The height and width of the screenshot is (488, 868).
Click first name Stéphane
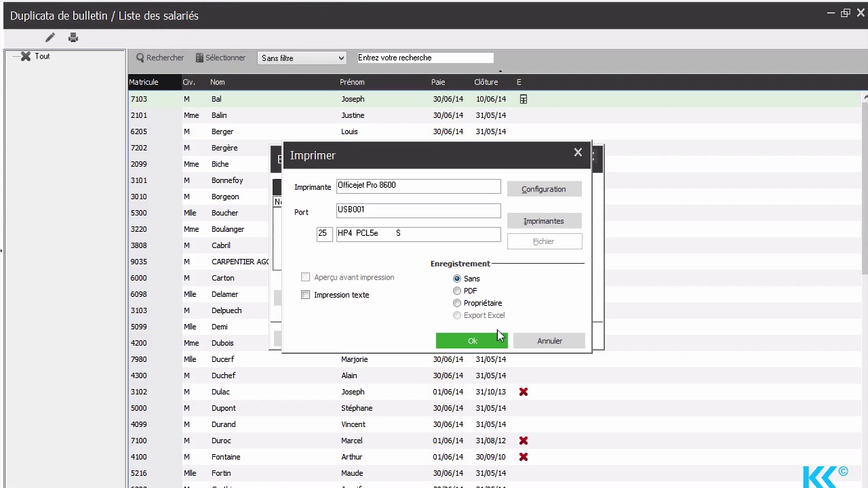pyautogui.click(x=357, y=408)
